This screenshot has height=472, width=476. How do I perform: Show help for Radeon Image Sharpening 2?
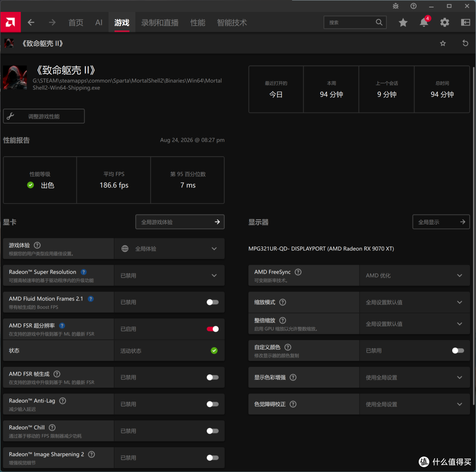91,454
